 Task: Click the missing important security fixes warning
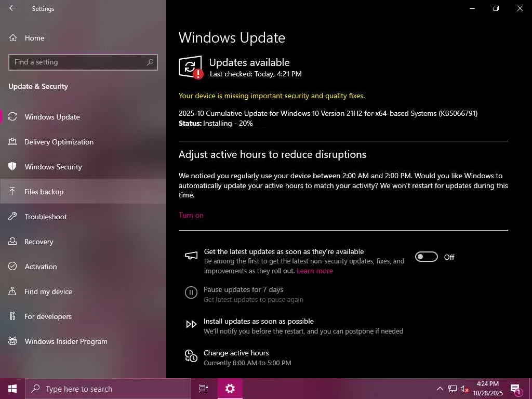(x=271, y=96)
